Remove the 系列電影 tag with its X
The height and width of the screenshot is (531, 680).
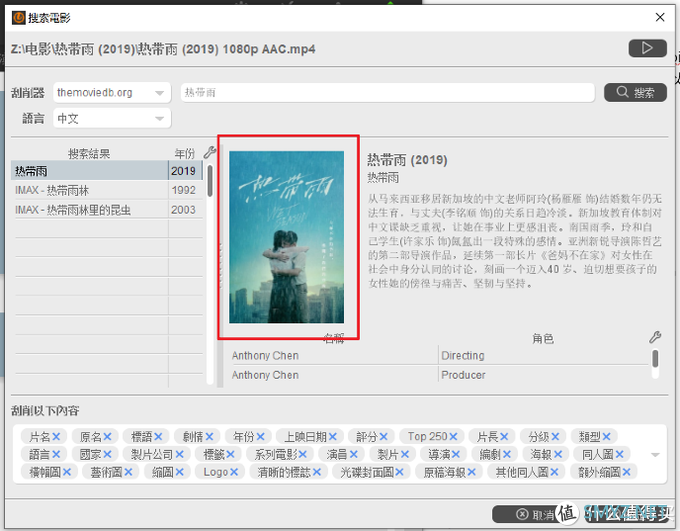click(303, 454)
